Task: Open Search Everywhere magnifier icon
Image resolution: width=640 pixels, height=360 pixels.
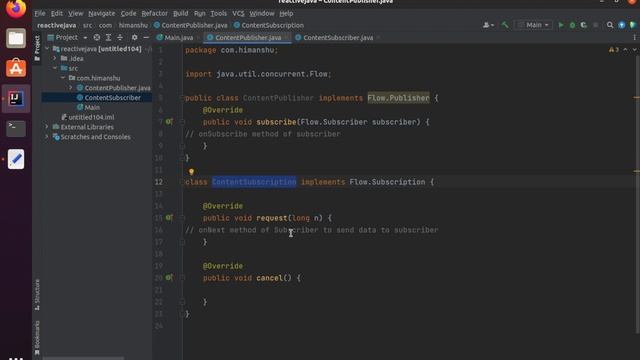Action: point(610,25)
